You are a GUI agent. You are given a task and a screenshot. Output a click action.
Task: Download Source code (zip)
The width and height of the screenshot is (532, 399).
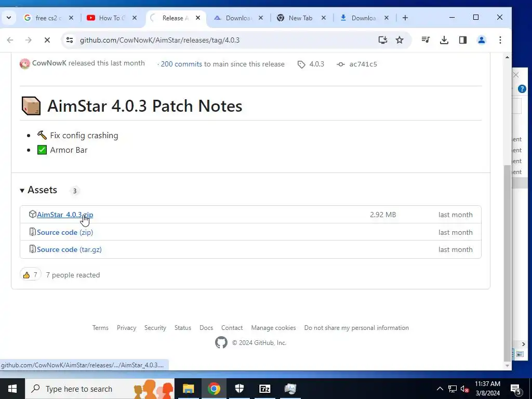pyautogui.click(x=65, y=232)
